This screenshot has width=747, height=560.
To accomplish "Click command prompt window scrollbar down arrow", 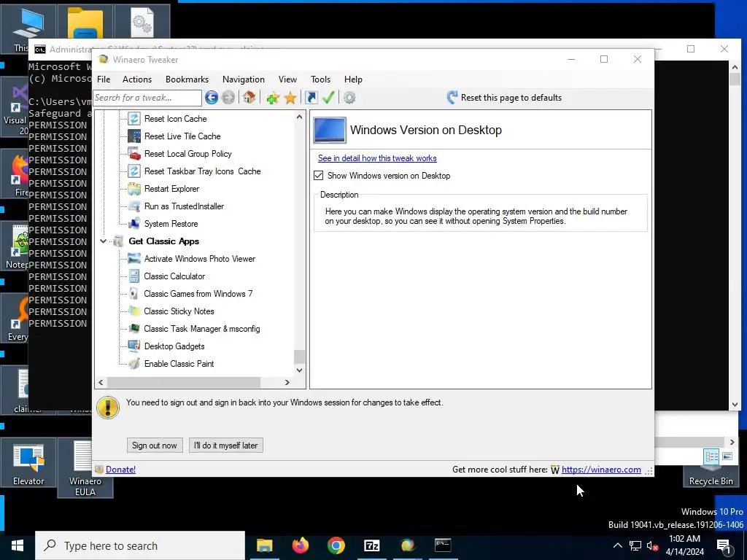I will (734, 405).
